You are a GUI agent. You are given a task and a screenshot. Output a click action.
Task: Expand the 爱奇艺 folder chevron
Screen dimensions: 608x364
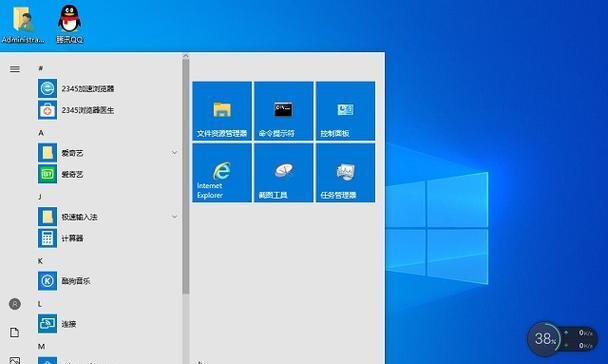click(x=174, y=153)
